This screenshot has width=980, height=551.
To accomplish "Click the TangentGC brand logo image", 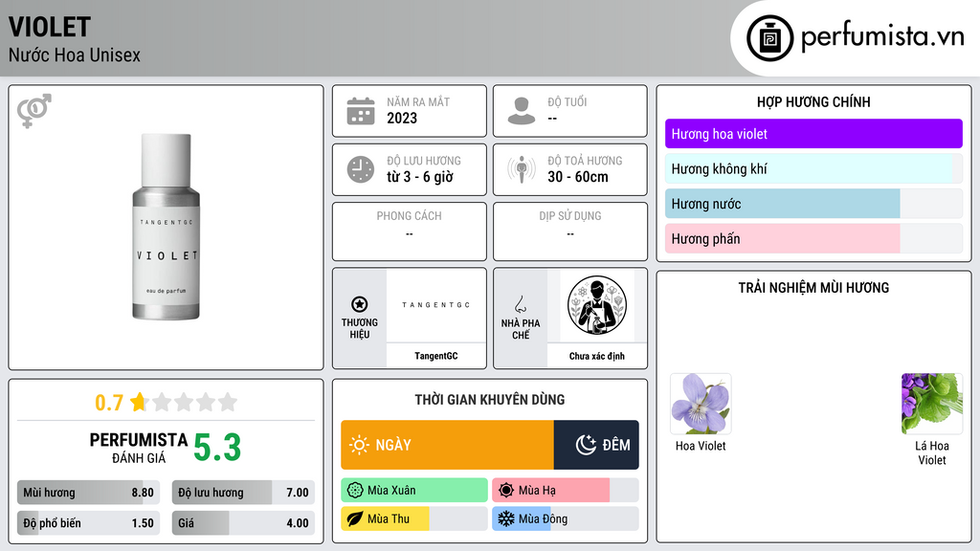I will coord(436,305).
